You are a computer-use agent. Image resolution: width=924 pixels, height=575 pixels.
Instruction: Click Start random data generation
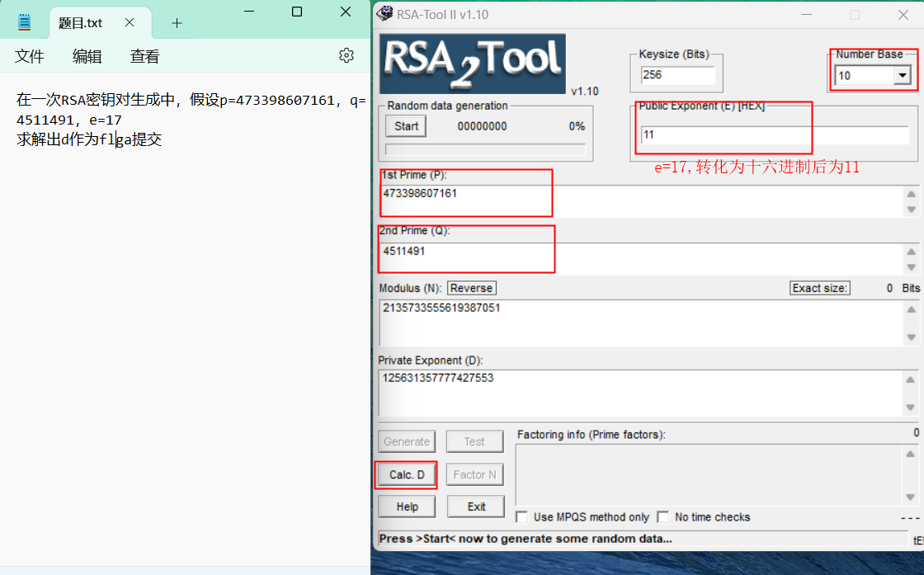click(x=406, y=126)
